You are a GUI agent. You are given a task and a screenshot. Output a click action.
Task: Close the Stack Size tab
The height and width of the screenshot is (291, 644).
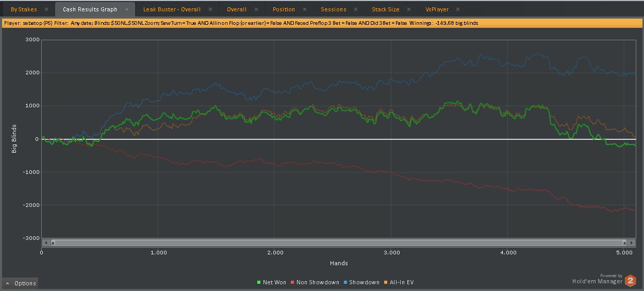coord(408,10)
